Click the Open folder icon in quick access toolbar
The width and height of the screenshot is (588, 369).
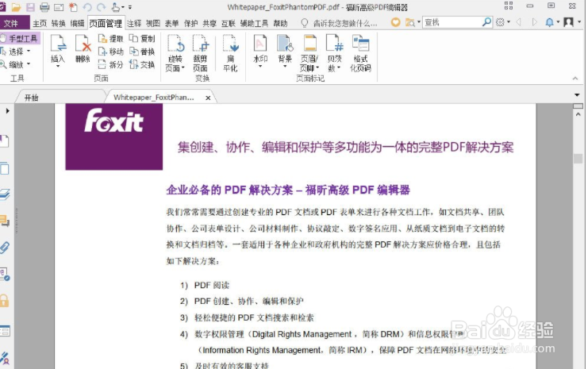(x=16, y=7)
